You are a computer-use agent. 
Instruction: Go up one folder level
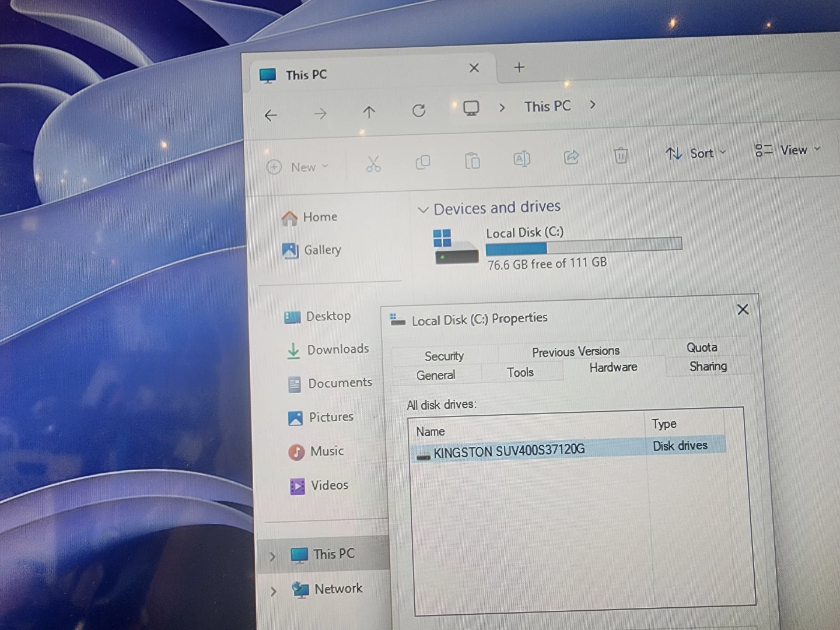point(369,111)
